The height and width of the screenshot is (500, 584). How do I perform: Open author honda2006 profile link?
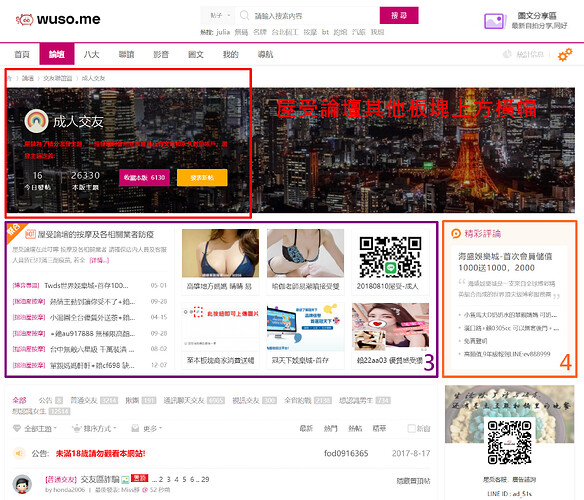(68, 490)
